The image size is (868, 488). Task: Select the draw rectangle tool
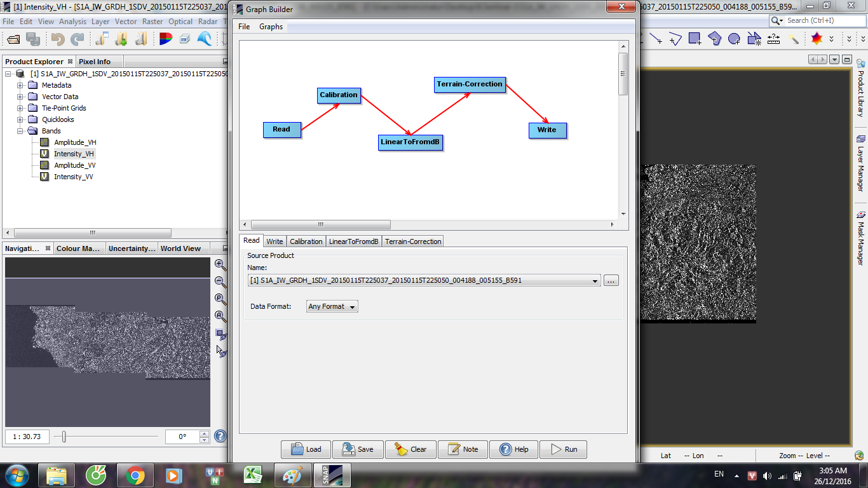pyautogui.click(x=695, y=39)
